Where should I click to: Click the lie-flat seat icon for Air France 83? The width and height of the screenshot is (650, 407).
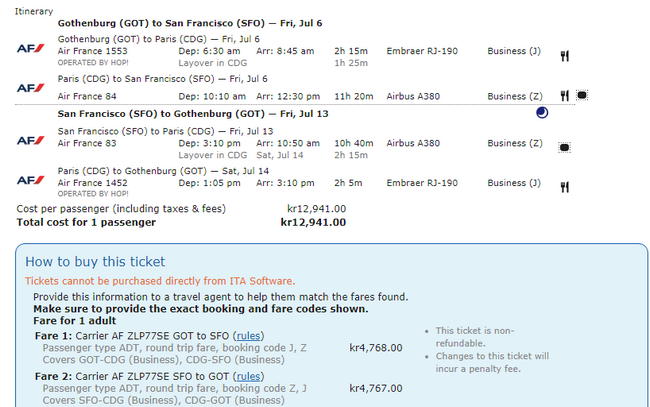click(x=564, y=148)
